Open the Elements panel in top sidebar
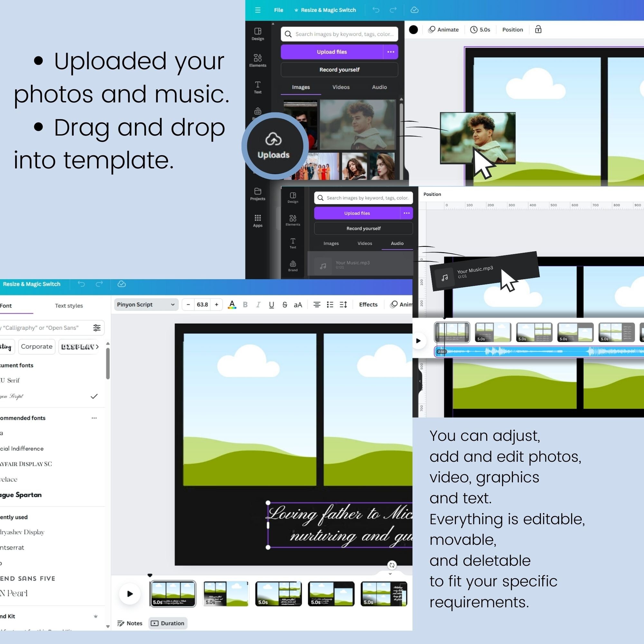Screen dimensions: 644x644 click(x=258, y=60)
